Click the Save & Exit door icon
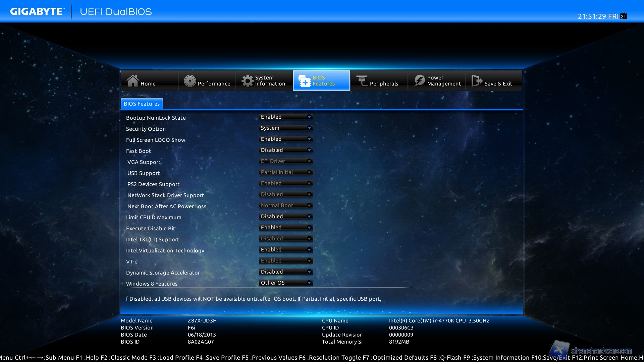The width and height of the screenshot is (644, 362). [x=476, y=81]
